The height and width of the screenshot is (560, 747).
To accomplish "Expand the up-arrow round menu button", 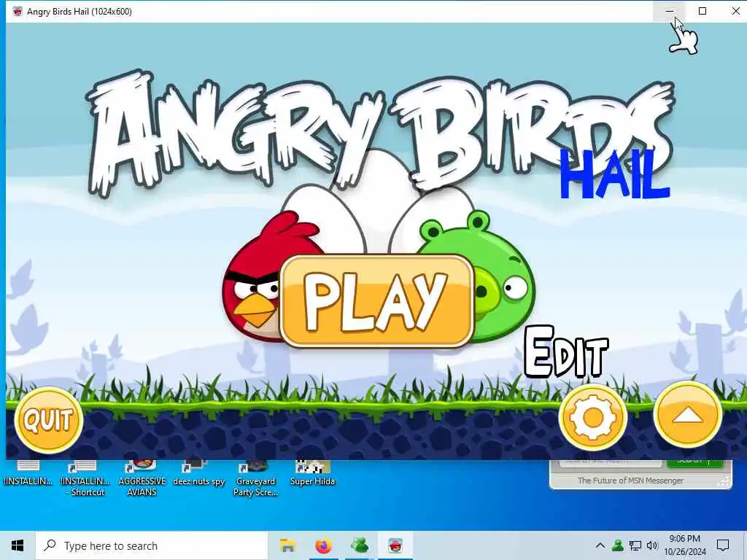I will [x=687, y=416].
